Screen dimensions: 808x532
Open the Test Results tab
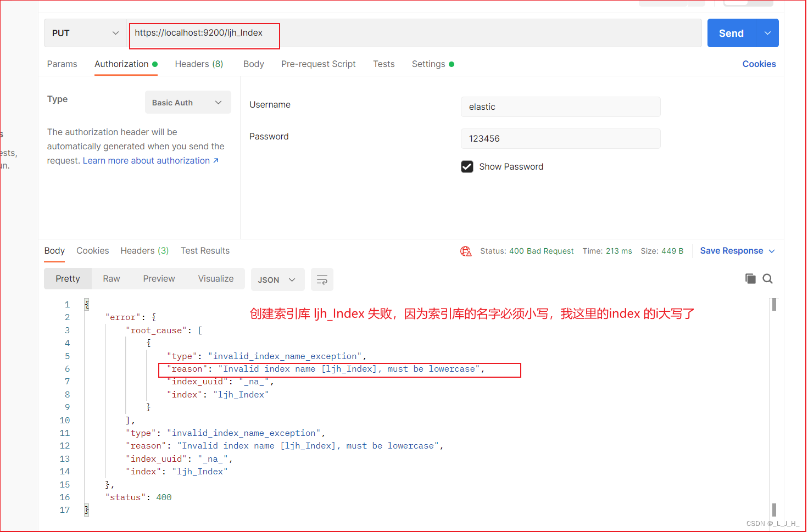click(205, 251)
